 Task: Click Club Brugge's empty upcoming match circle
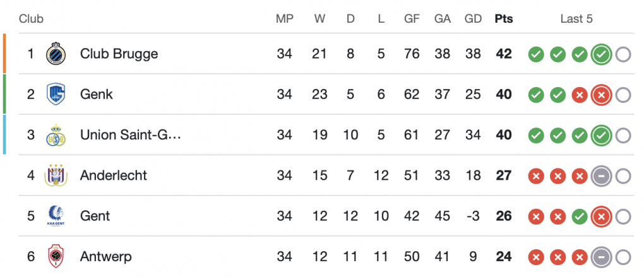coord(623,54)
